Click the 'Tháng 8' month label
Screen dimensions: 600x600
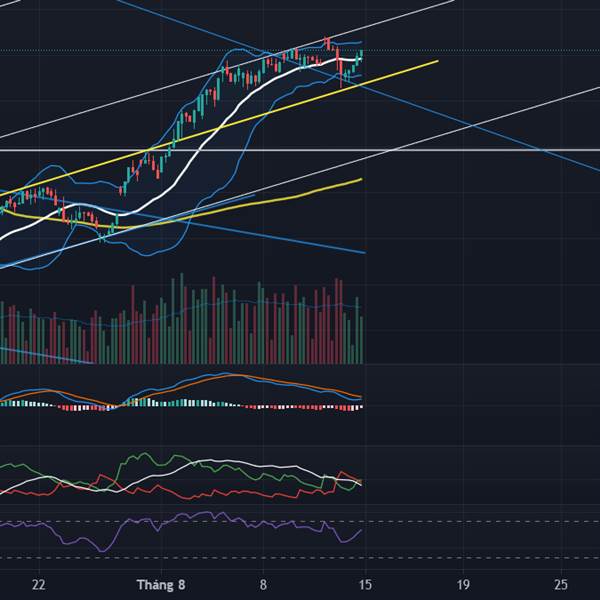[x=161, y=585]
